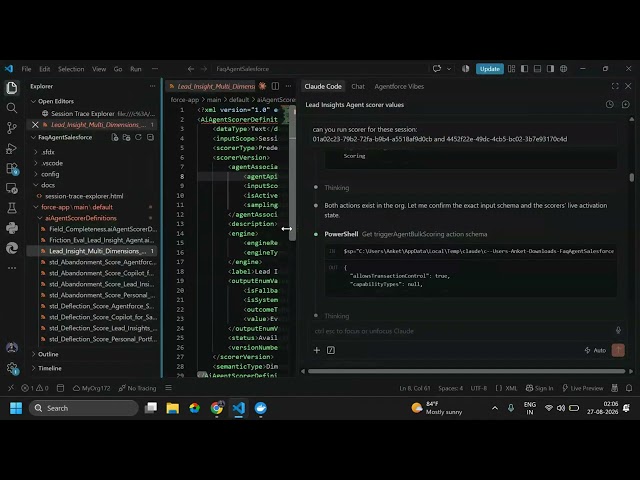Screen dimensions: 640x480
Task: Toggle the primary side bar layout icon
Action: tap(524, 69)
